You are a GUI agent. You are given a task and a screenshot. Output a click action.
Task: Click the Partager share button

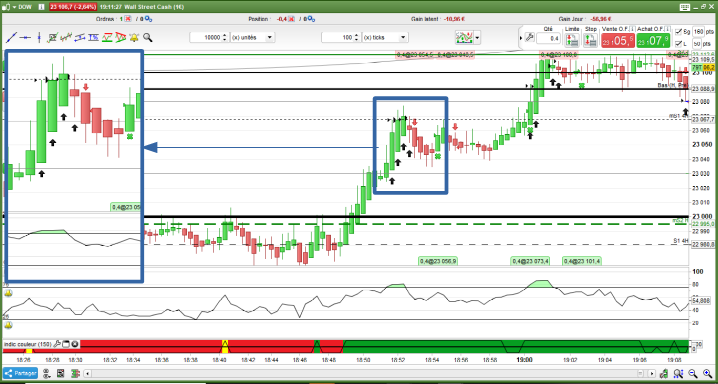tap(20, 373)
